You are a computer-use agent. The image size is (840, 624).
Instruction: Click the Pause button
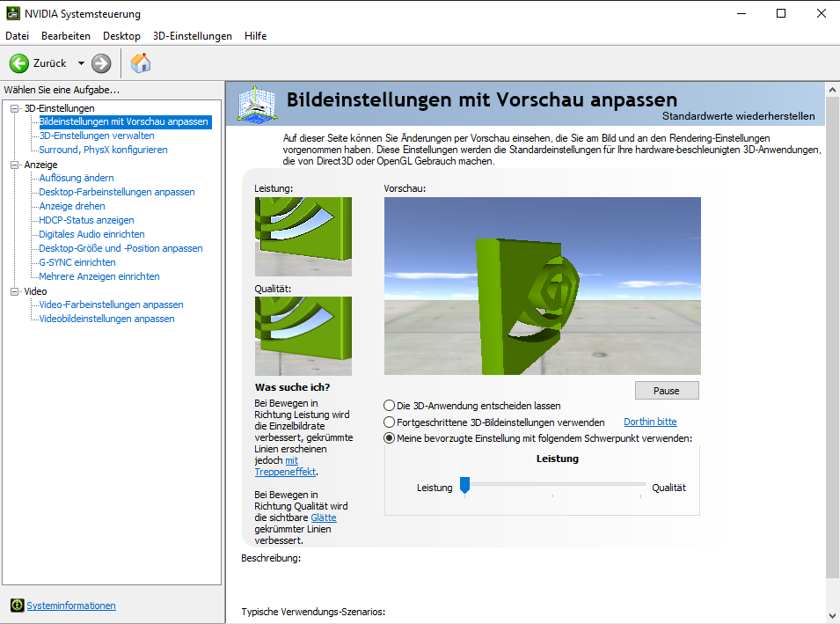(667, 390)
